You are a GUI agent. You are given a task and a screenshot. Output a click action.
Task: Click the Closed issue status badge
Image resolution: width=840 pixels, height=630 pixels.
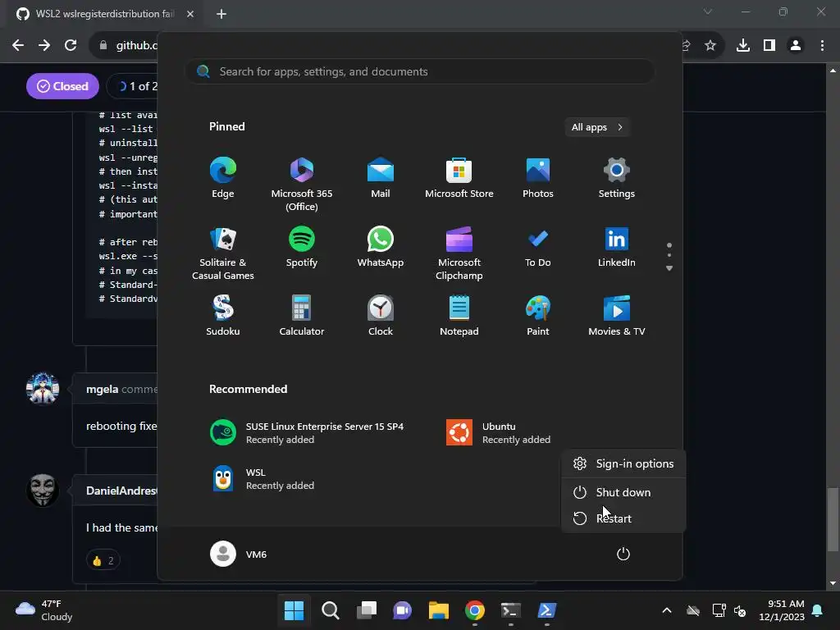[x=62, y=86]
